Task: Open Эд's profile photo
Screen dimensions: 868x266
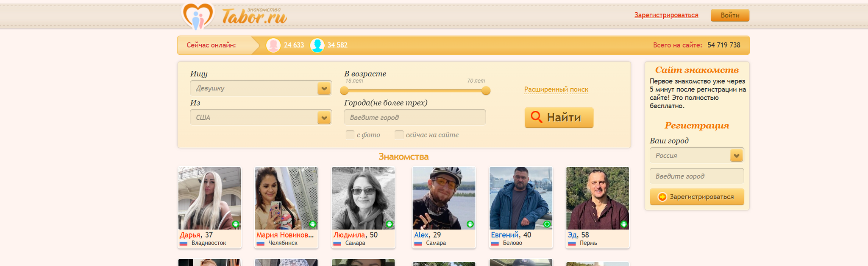Action: (x=598, y=198)
